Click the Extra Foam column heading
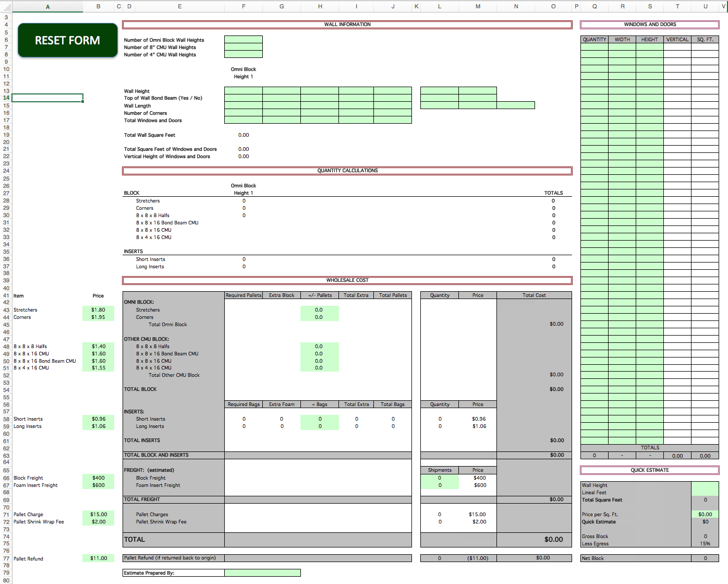The width and height of the screenshot is (728, 584). pyautogui.click(x=282, y=404)
